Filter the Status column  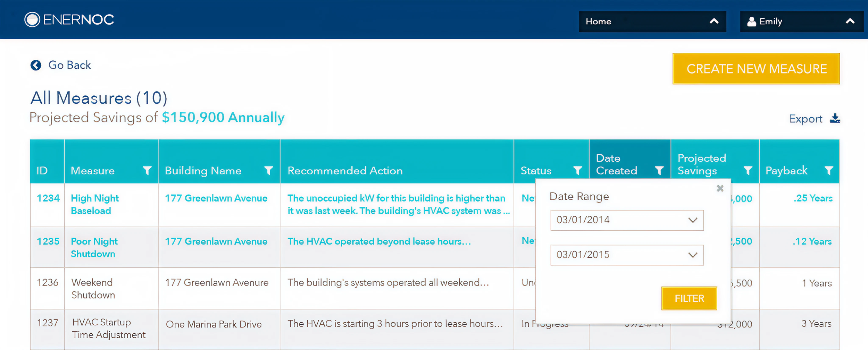click(577, 170)
